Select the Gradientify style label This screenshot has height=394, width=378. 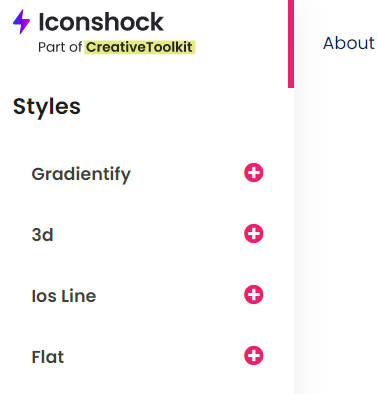[81, 174]
